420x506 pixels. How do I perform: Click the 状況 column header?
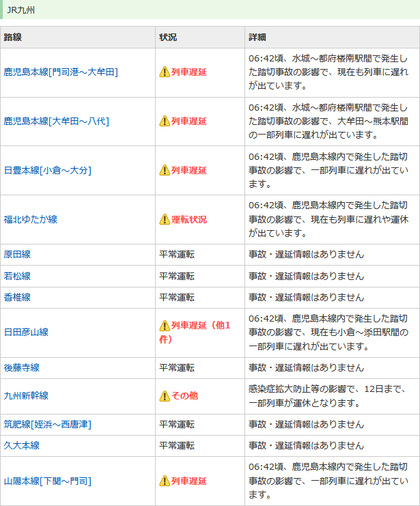coord(168,37)
